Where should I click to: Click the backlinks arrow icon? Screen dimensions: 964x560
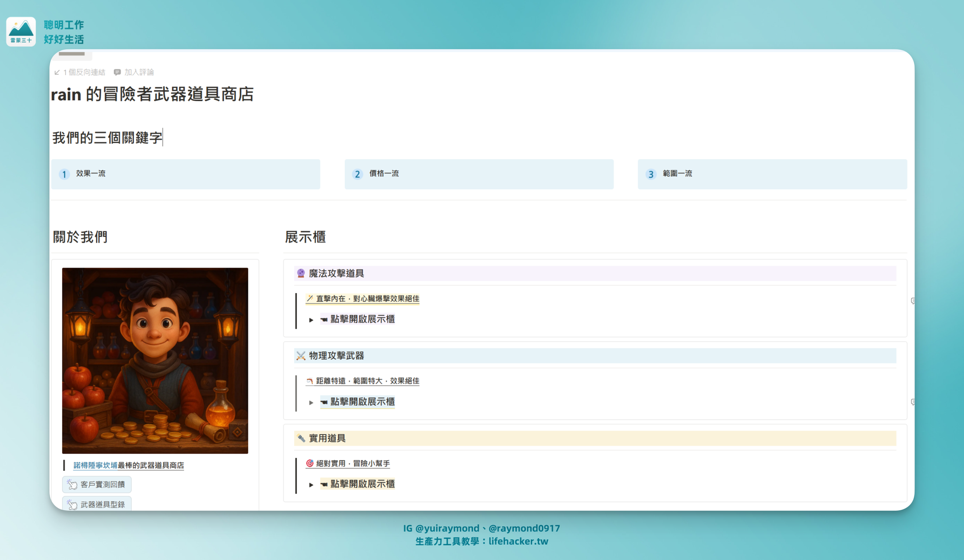[x=57, y=72]
